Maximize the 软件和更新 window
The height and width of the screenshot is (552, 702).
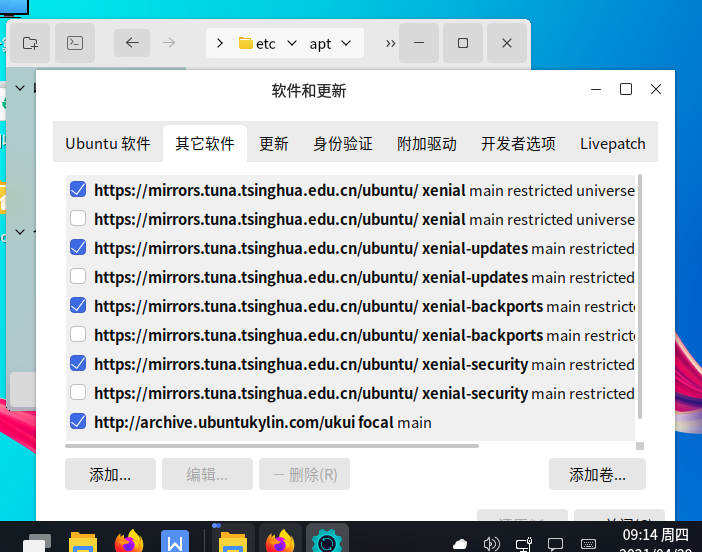626,89
